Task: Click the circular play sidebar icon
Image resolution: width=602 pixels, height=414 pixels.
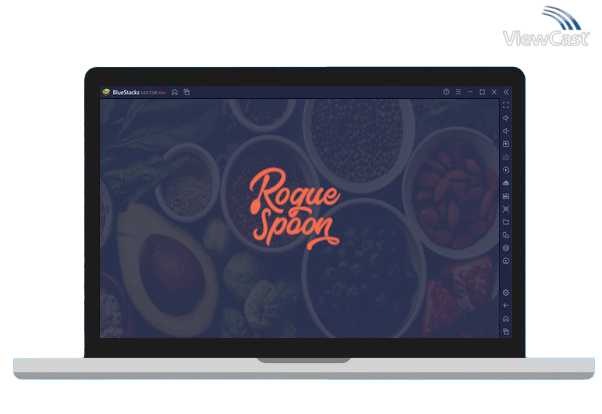Action: tap(506, 170)
